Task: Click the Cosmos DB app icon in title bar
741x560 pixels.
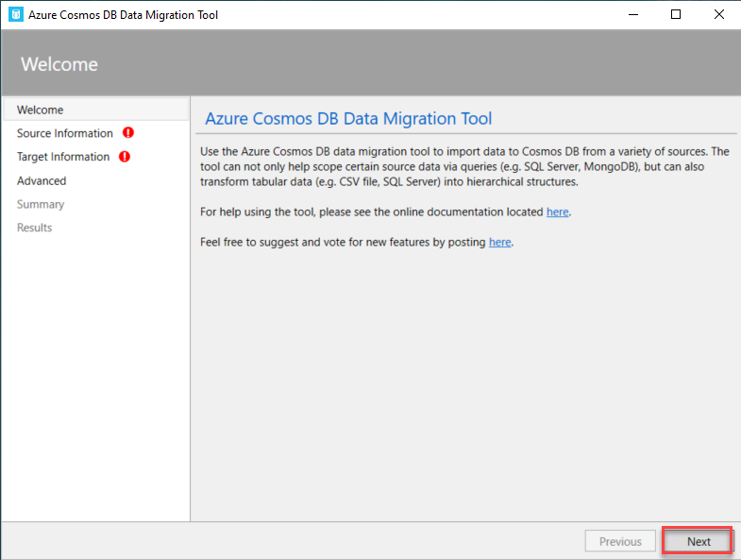Action: 15,15
